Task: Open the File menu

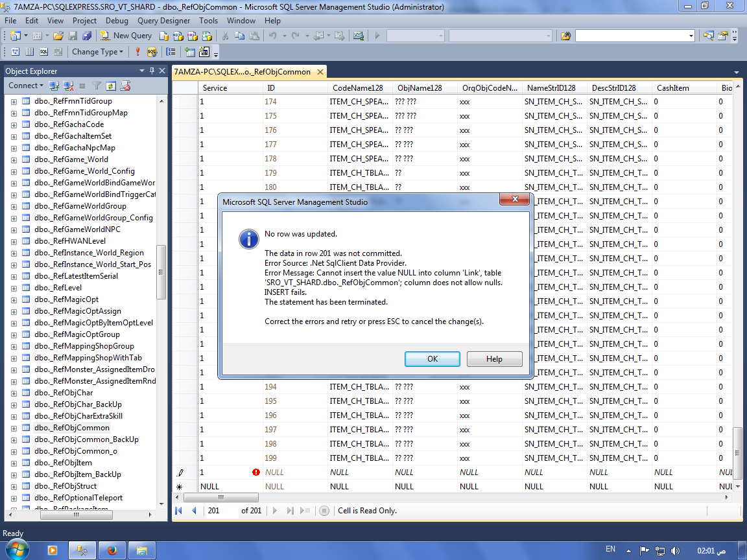Action: [x=10, y=21]
